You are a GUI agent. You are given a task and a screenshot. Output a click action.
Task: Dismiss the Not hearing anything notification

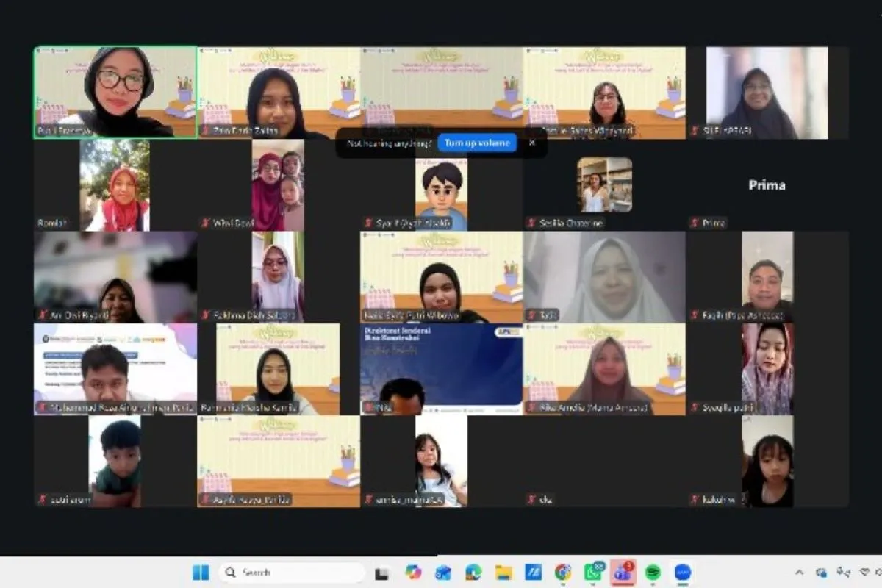(x=532, y=143)
